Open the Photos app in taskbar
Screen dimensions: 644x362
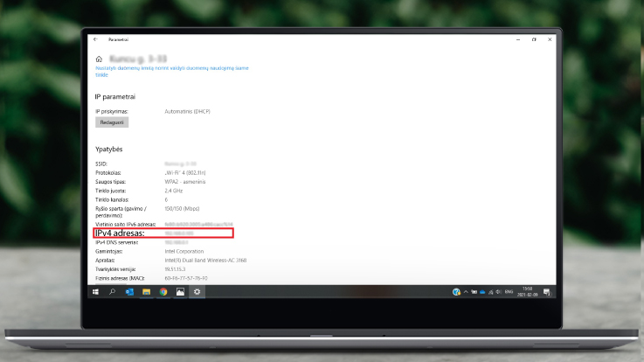click(180, 291)
